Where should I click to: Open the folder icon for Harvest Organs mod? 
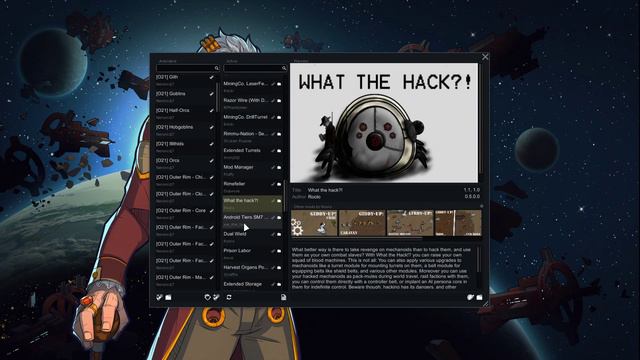[279, 268]
